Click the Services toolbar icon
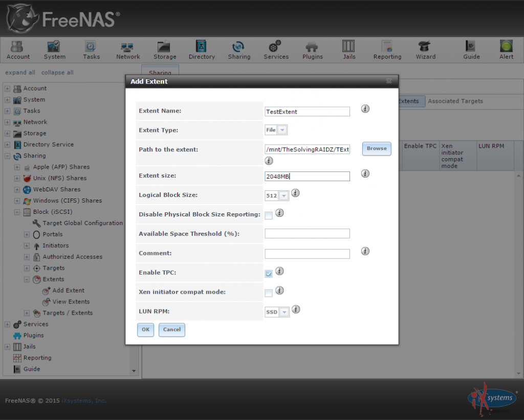The width and height of the screenshot is (524, 420). [x=276, y=49]
